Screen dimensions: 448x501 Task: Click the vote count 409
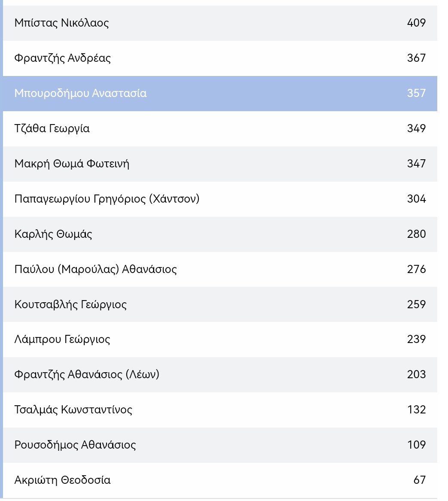(x=416, y=23)
